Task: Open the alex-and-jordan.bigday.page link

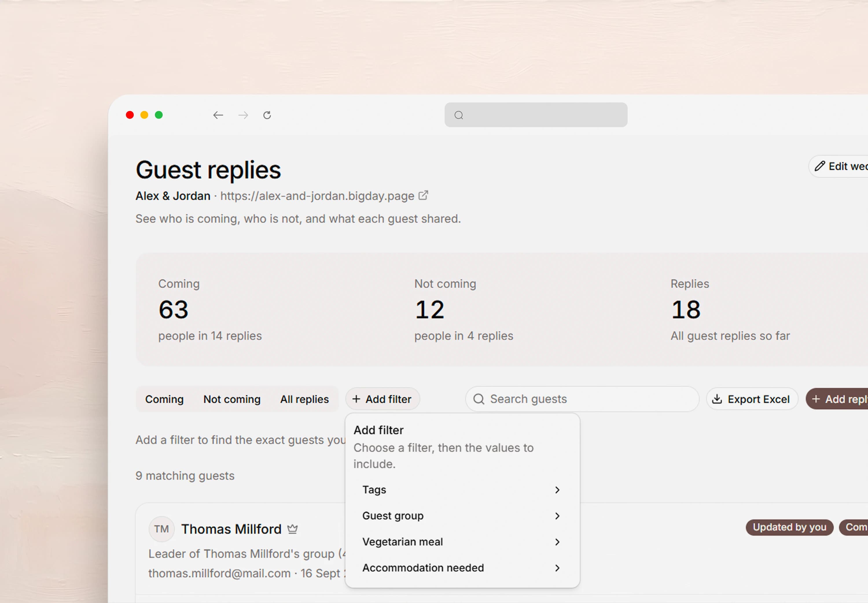Action: [317, 196]
